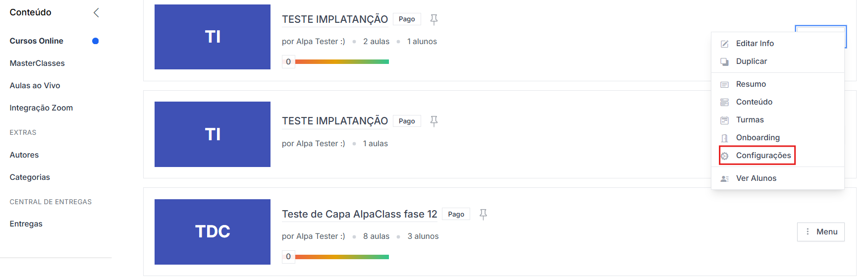Select Conteúdo in the dropdown menu
This screenshot has height=280, width=868.
point(754,102)
